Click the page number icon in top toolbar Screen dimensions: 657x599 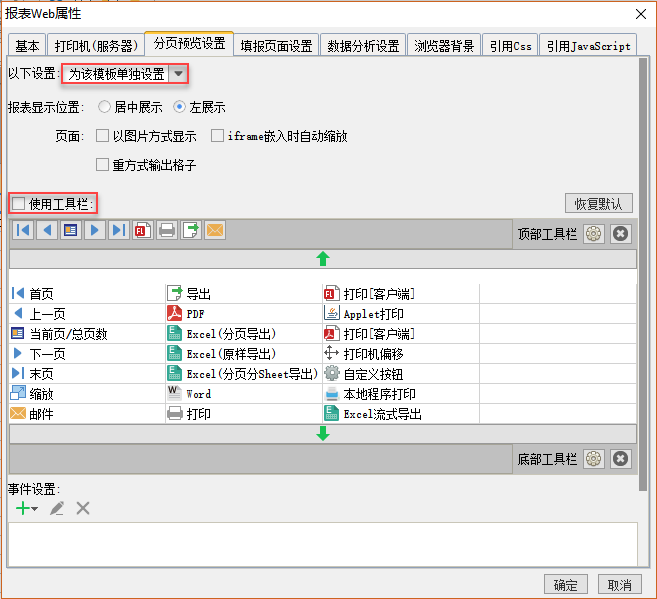(71, 230)
